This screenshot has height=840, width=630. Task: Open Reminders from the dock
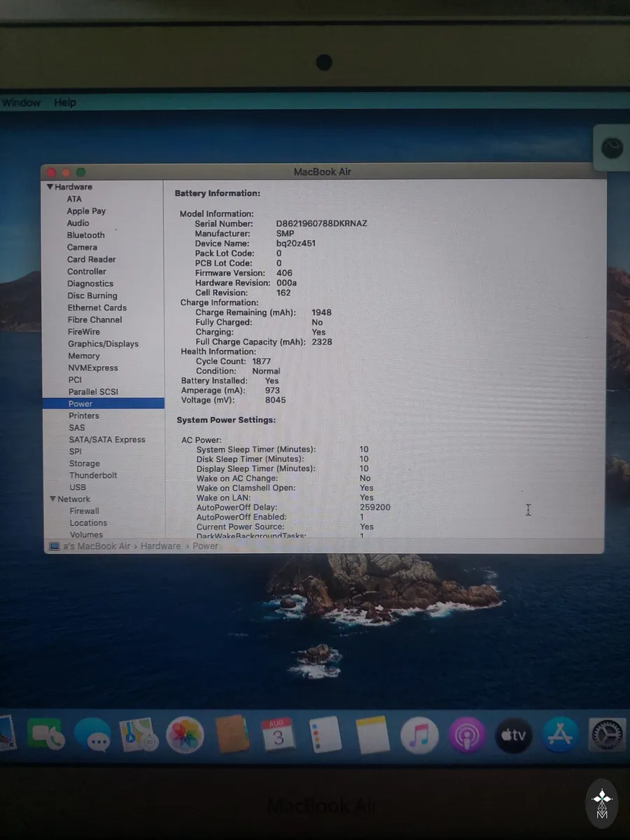click(x=325, y=734)
